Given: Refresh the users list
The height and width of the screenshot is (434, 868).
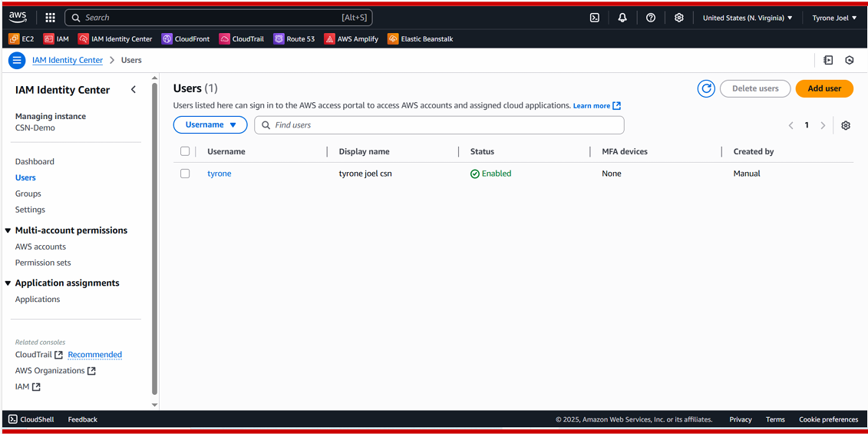Looking at the screenshot, I should tap(706, 88).
